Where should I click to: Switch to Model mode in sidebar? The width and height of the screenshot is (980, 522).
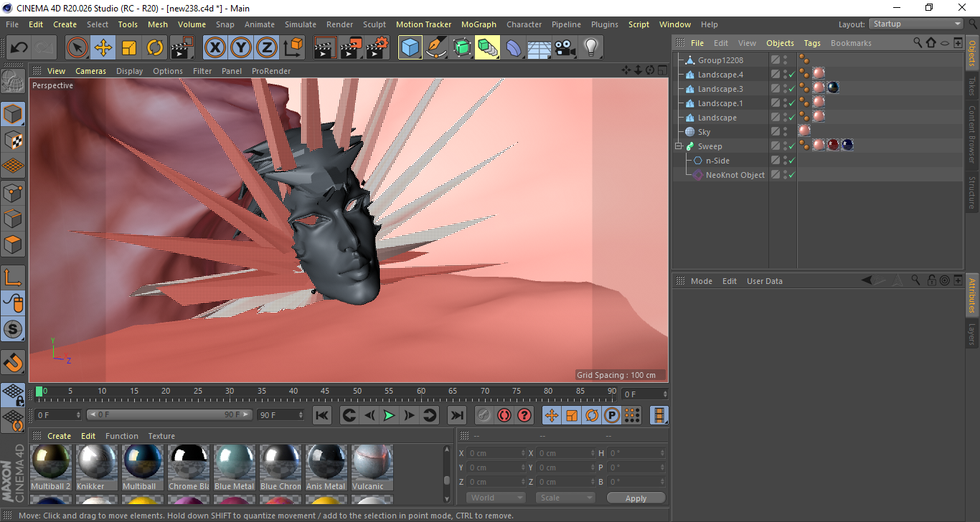[x=14, y=114]
